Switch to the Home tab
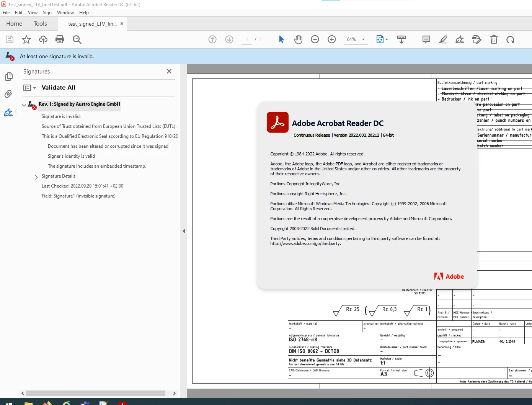 click(14, 24)
